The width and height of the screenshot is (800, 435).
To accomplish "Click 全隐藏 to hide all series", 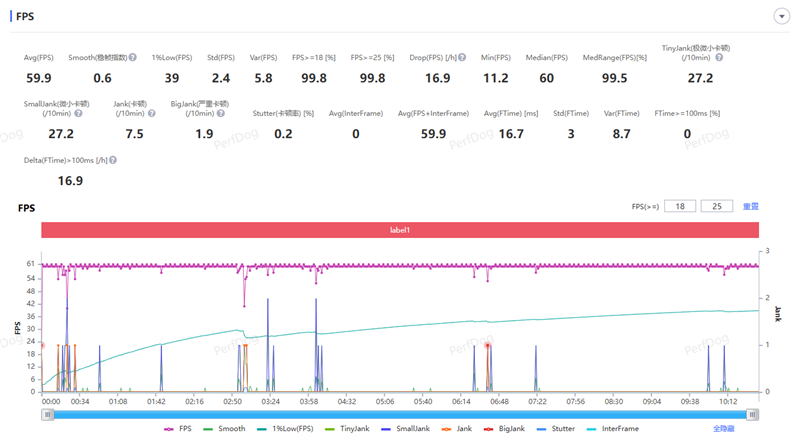I will coord(724,428).
